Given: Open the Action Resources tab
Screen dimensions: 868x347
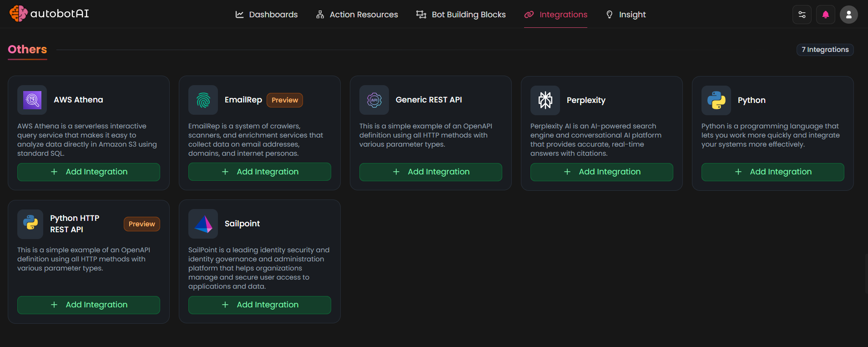Looking at the screenshot, I should click(x=357, y=15).
